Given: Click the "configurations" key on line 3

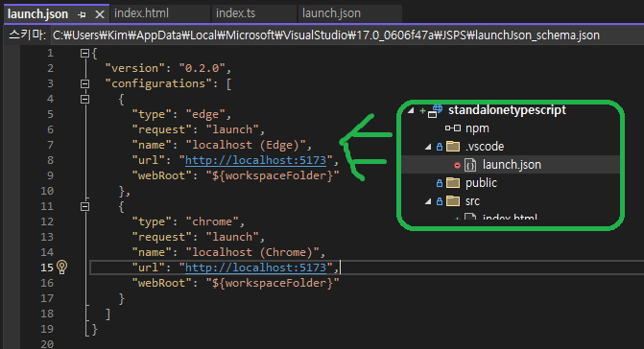Looking at the screenshot, I should [158, 83].
